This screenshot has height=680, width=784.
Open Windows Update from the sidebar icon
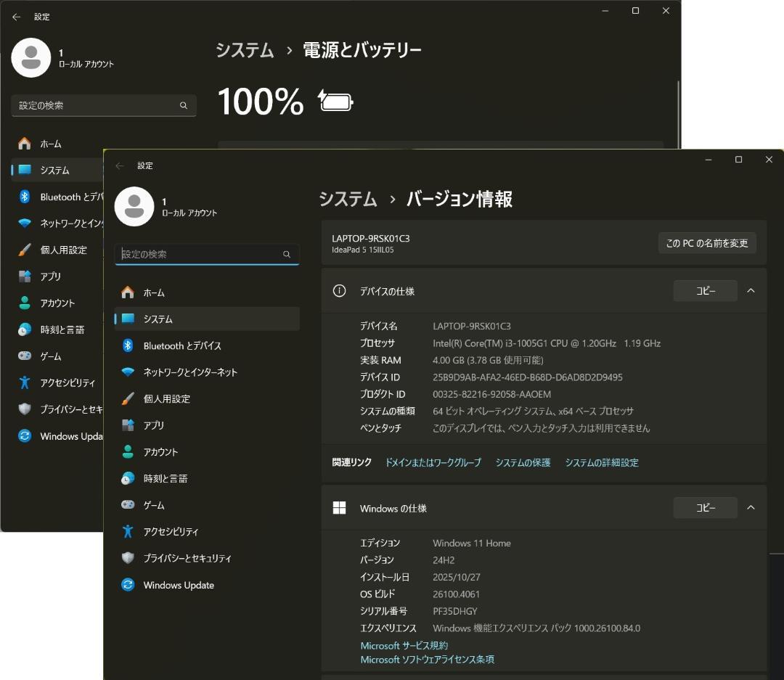click(128, 585)
